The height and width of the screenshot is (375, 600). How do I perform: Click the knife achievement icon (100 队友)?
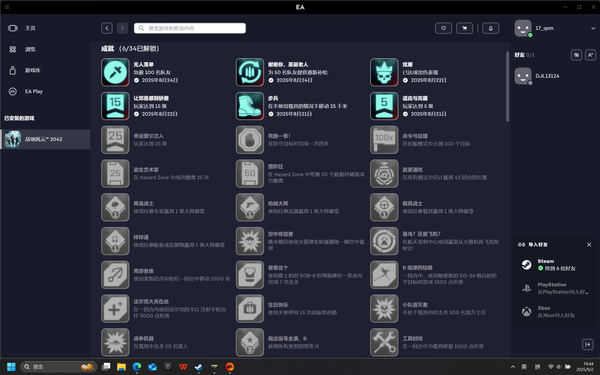[116, 72]
